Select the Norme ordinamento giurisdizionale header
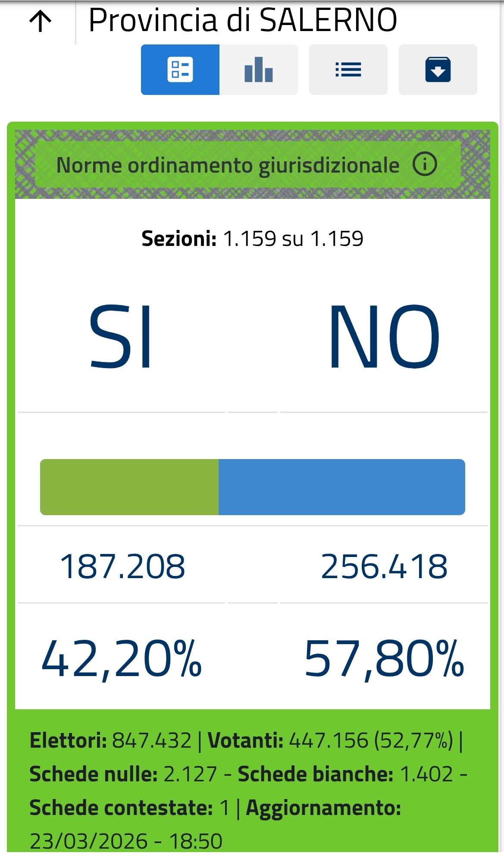Screen dimensions: 504x859 (x=228, y=165)
